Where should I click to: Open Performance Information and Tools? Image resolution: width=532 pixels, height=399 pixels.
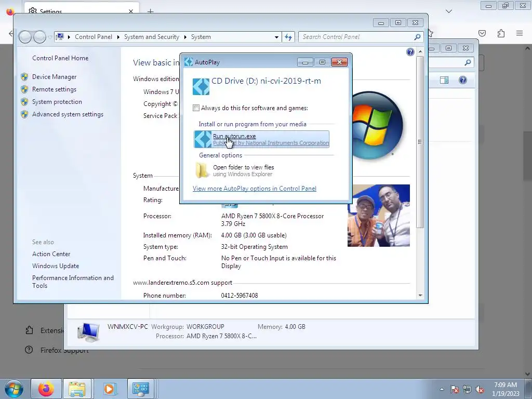(x=73, y=282)
